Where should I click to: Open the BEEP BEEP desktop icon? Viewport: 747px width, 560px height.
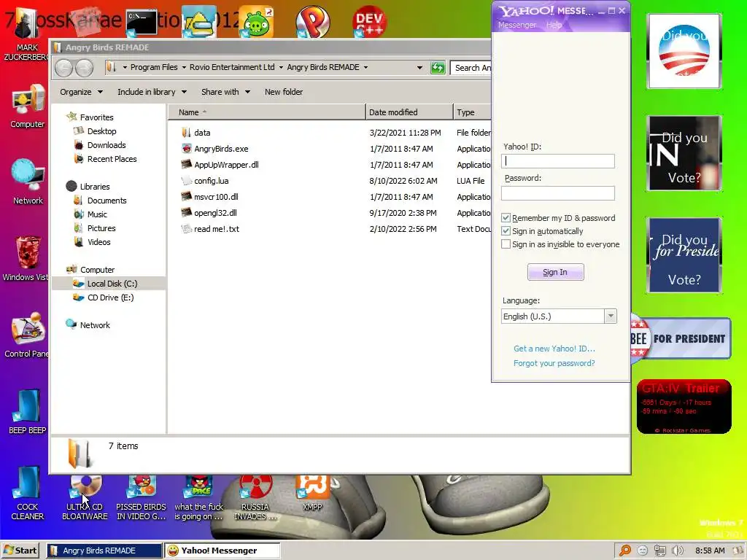click(27, 412)
